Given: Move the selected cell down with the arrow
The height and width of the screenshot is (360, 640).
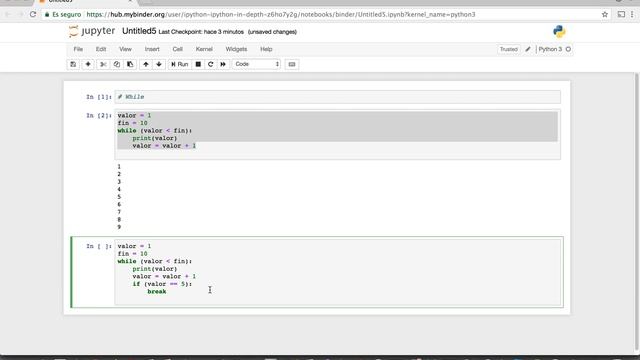Looking at the screenshot, I should click(159, 64).
